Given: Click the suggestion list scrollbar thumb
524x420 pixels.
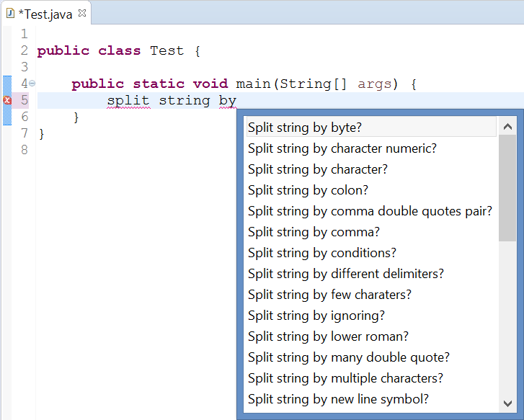Looking at the screenshot, I should [507, 187].
